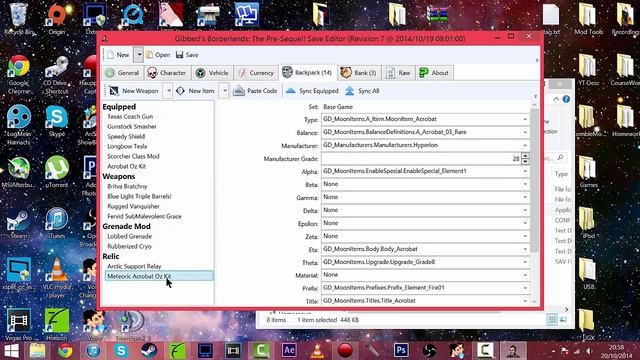The height and width of the screenshot is (360, 640).
Task: Select Rugged Vanquisher weapon
Action: (133, 206)
